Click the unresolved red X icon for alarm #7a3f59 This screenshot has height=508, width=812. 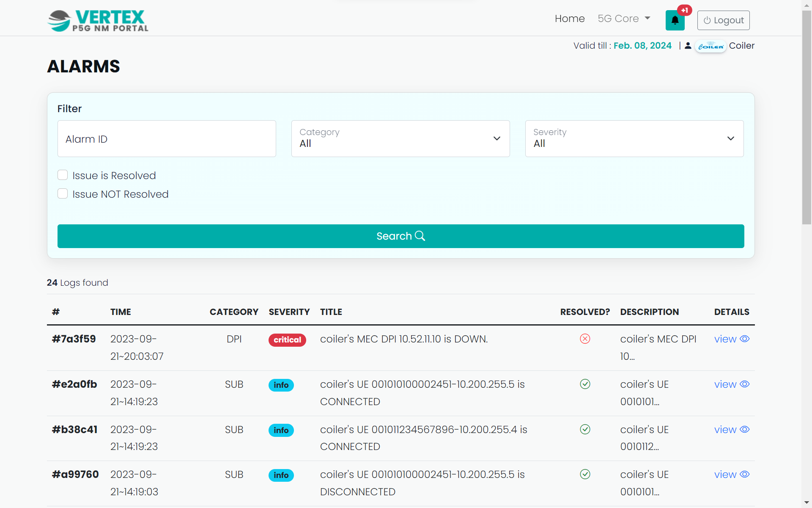[585, 339]
